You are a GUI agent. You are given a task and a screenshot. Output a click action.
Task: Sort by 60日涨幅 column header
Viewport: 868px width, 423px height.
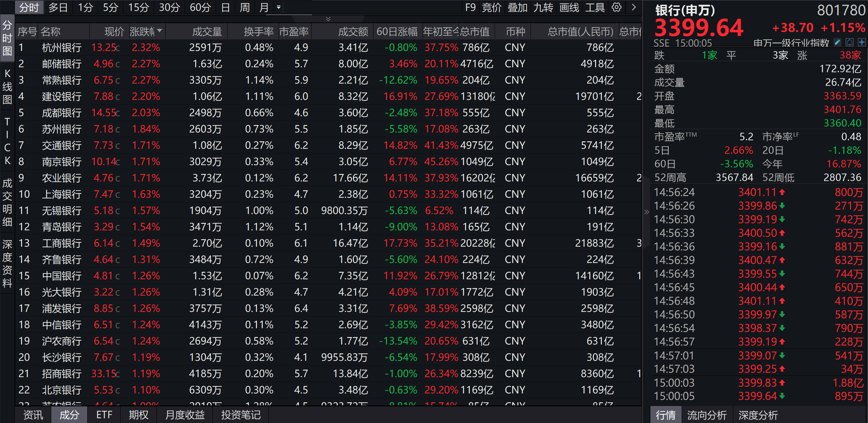[397, 32]
